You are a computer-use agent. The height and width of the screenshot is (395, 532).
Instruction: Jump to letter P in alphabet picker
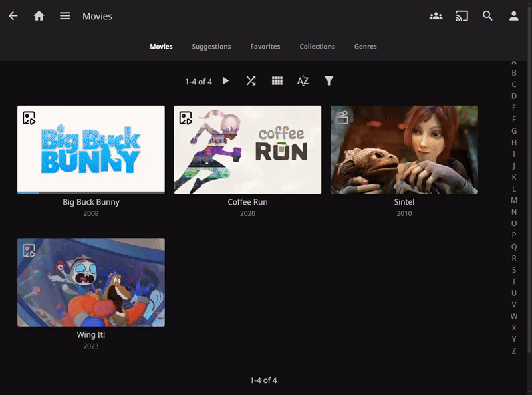(514, 235)
